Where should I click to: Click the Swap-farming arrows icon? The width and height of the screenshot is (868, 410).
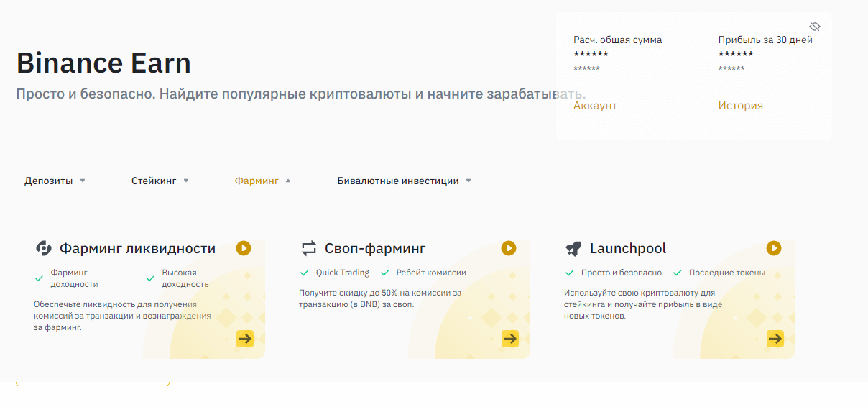[x=309, y=248]
